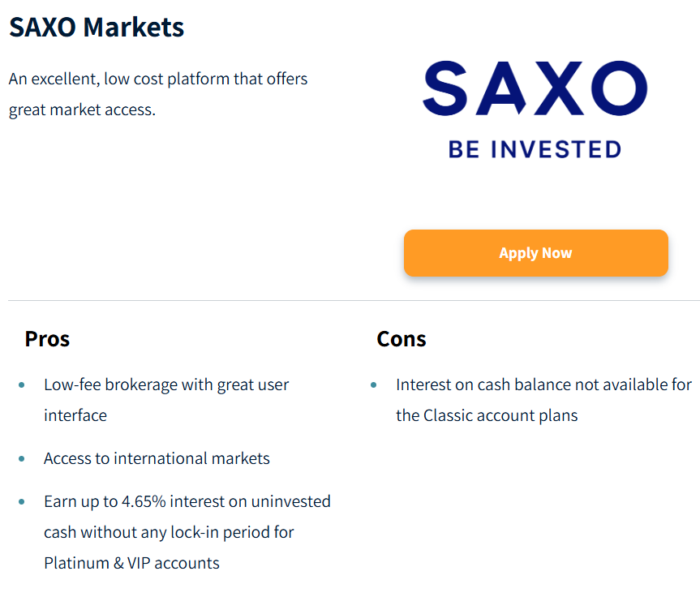Click the Cons section heading

pyautogui.click(x=402, y=338)
